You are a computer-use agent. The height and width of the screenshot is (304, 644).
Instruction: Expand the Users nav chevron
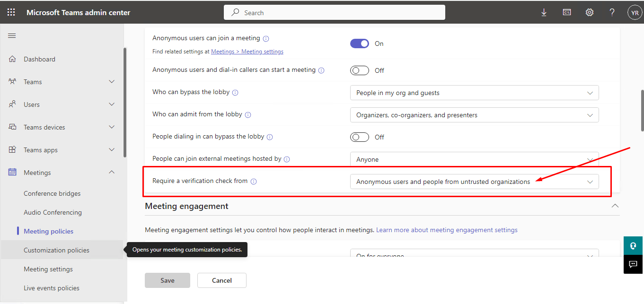(112, 104)
